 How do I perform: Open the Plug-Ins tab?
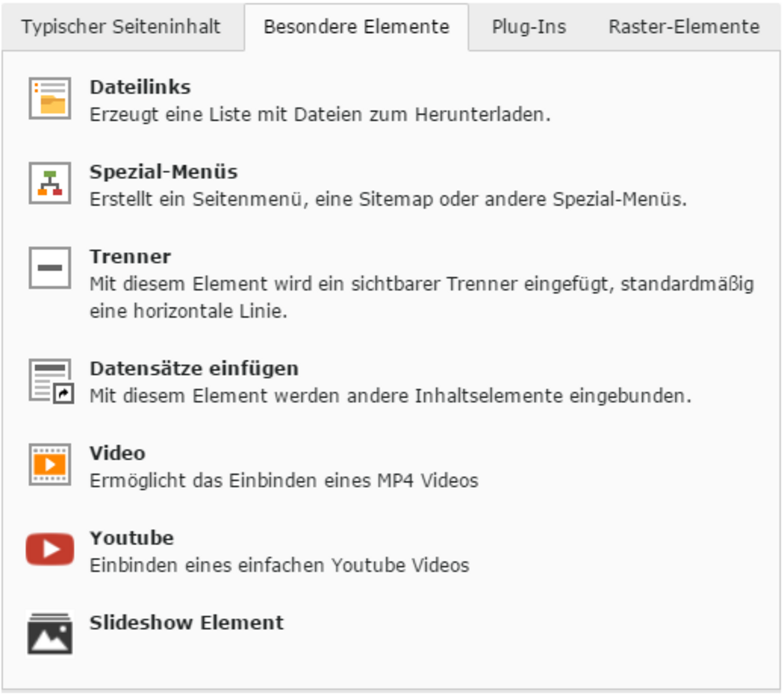click(529, 27)
